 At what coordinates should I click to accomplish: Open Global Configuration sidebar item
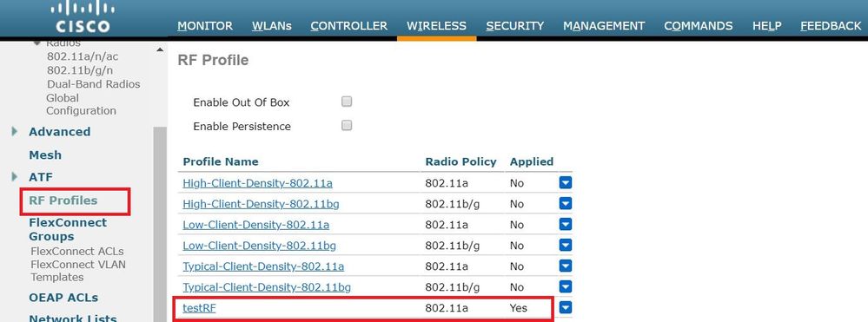click(81, 104)
